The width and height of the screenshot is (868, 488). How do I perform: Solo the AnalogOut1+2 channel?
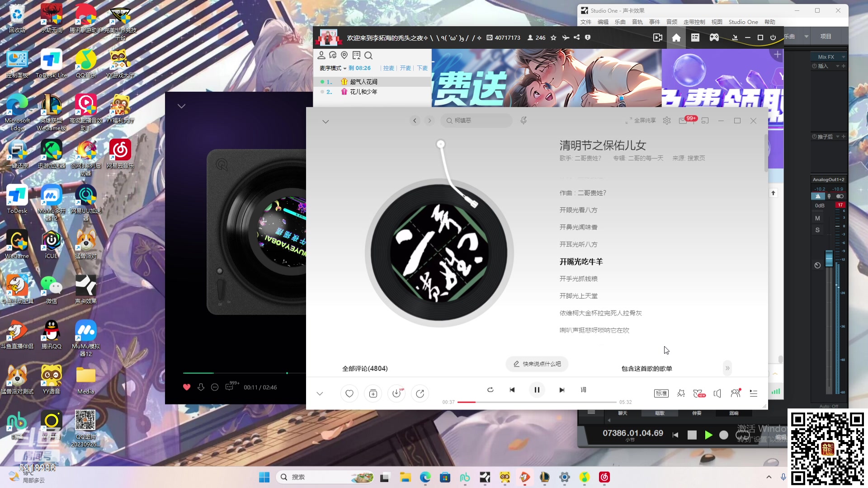817,230
